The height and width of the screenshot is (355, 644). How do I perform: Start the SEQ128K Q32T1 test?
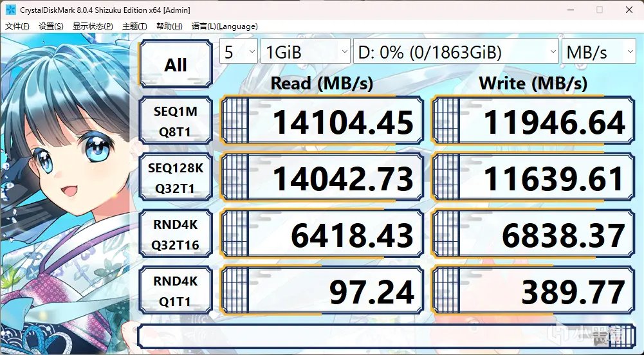coord(176,177)
